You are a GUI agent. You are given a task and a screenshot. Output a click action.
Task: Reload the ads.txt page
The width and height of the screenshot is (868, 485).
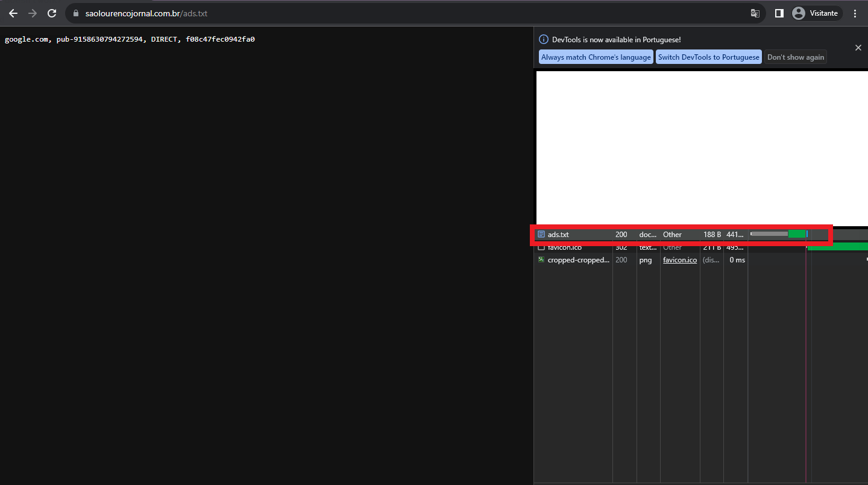[x=52, y=13]
